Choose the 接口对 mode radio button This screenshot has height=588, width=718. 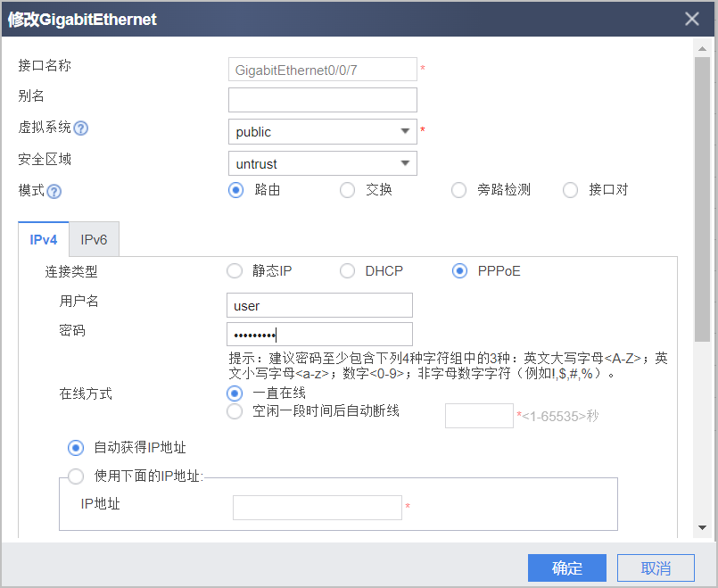tap(570, 190)
